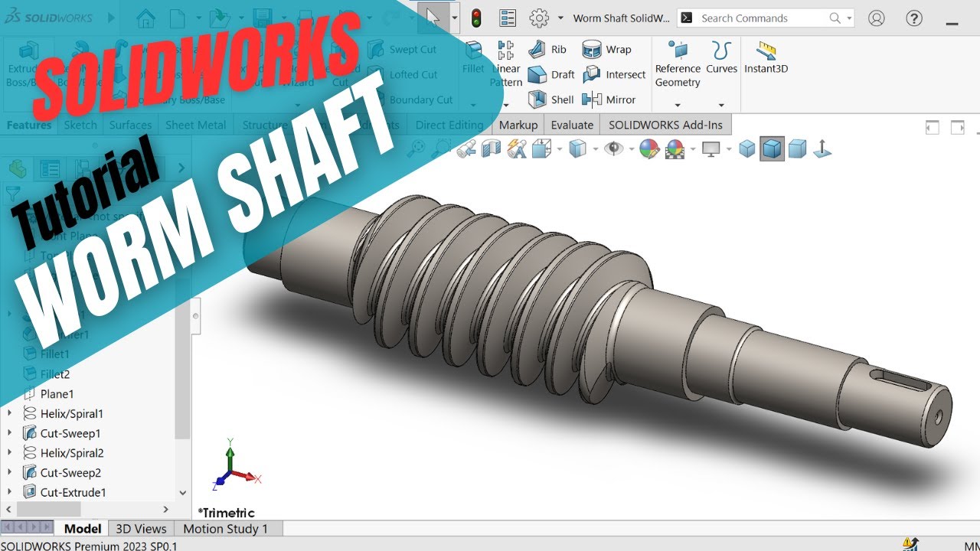Click the Fillet tool icon

(474, 51)
